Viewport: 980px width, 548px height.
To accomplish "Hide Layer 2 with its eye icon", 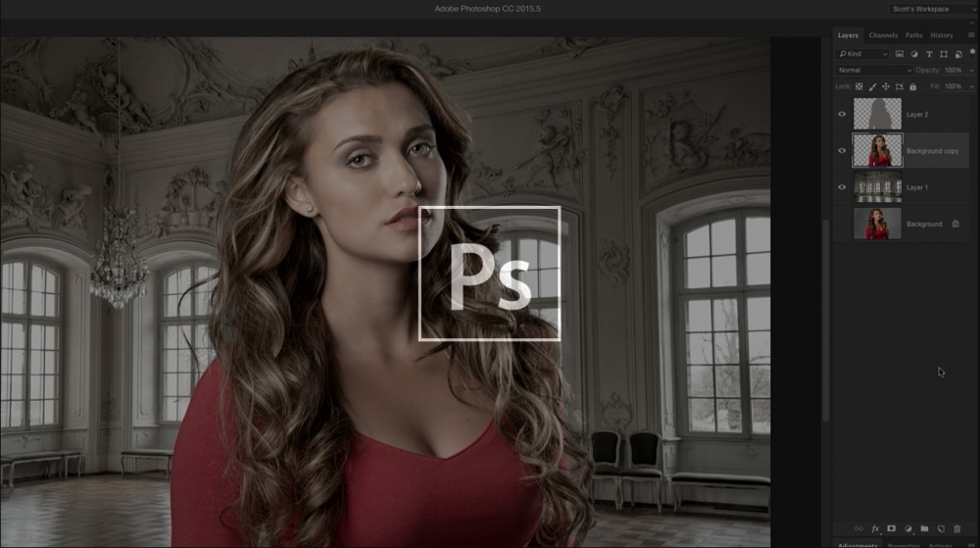I will tap(842, 114).
